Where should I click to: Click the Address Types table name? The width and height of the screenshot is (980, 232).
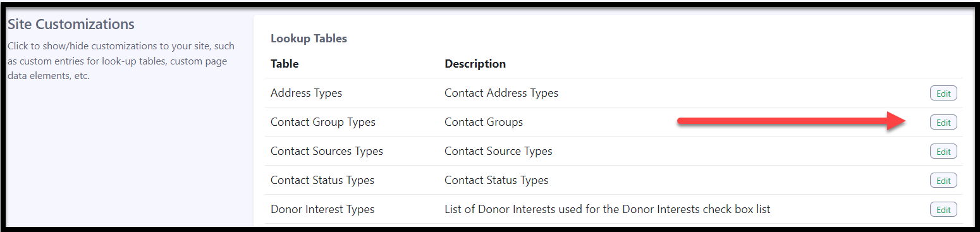pyautogui.click(x=306, y=93)
